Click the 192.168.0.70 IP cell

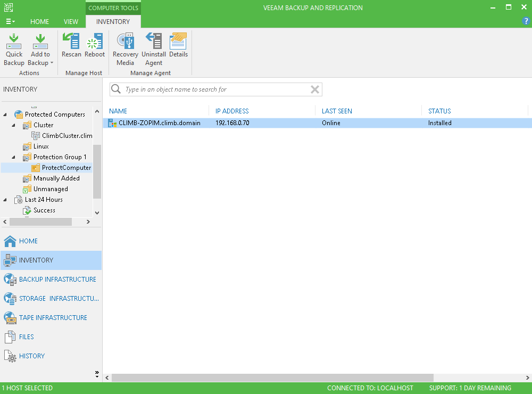coord(232,123)
